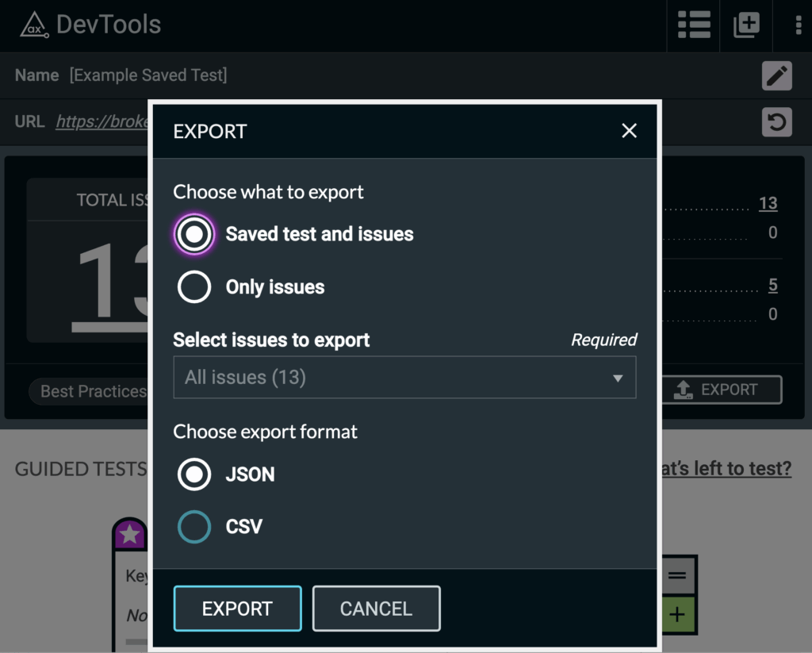Select CSV as the export format
The width and height of the screenshot is (812, 653).
click(x=193, y=526)
